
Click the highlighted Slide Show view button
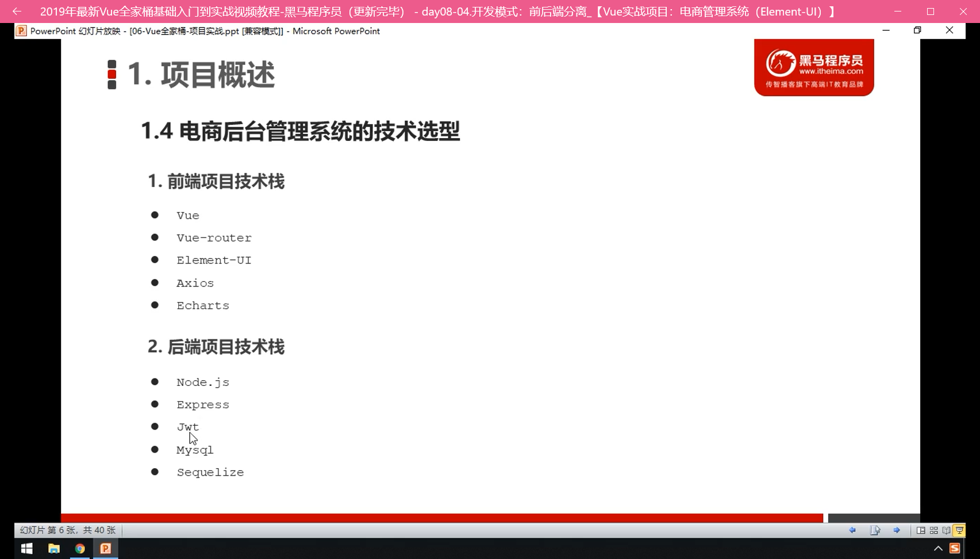point(959,530)
